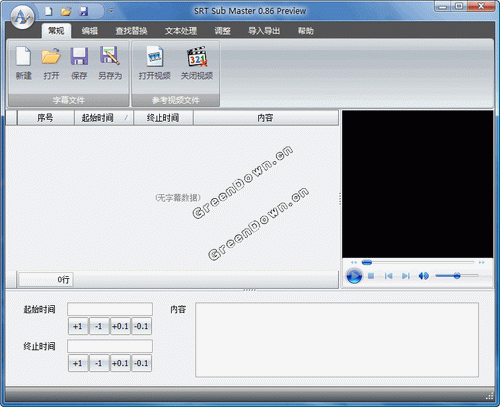Viewport: 500px width, 407px height.
Task: Click 关闭视频 to close the video
Action: pos(197,63)
